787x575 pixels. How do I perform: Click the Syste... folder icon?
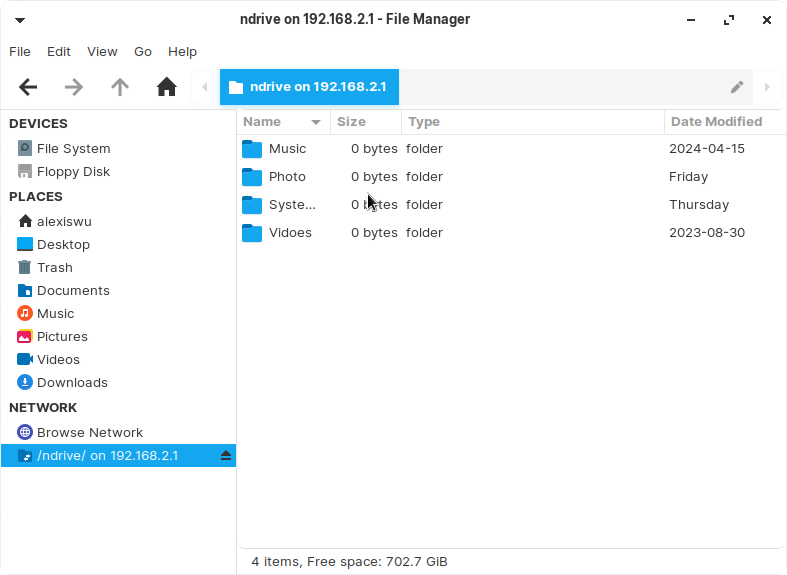click(x=252, y=205)
